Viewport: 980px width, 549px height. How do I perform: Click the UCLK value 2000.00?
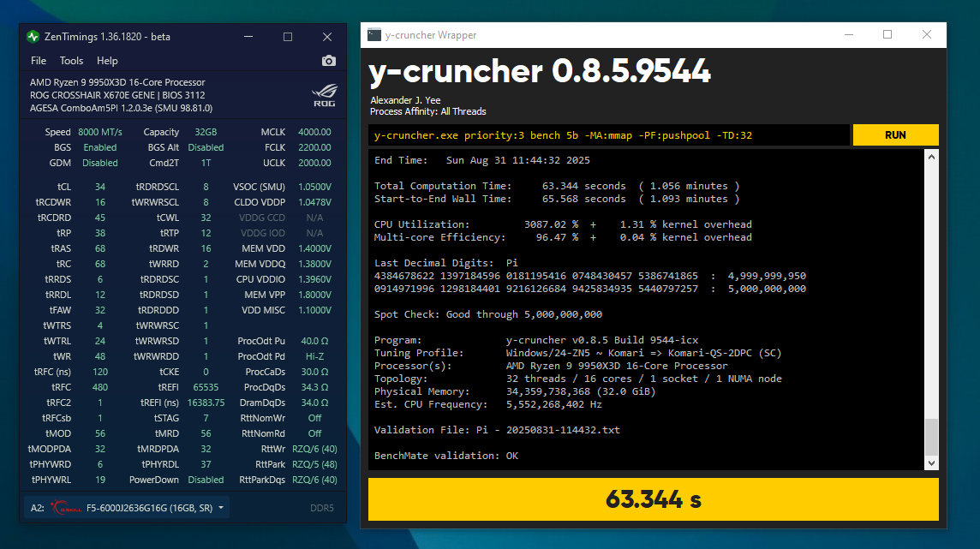(x=314, y=163)
